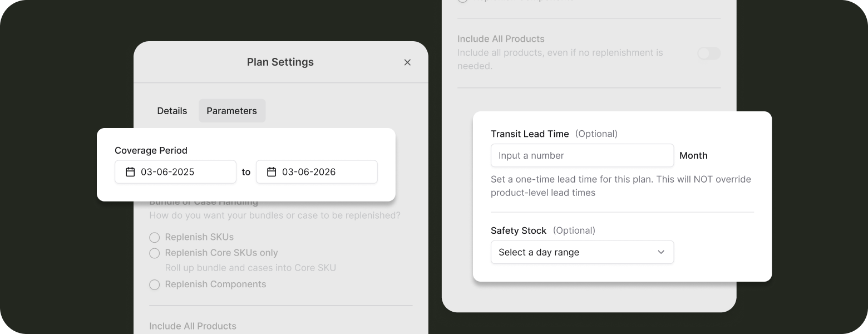Click the Safety Stock dropdown chevron
The height and width of the screenshot is (334, 868).
pyautogui.click(x=661, y=252)
